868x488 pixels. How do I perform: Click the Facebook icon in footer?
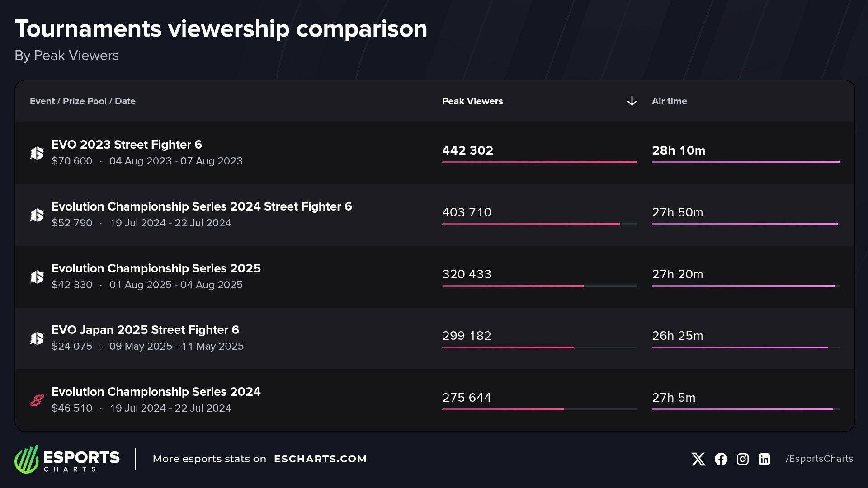tap(721, 459)
